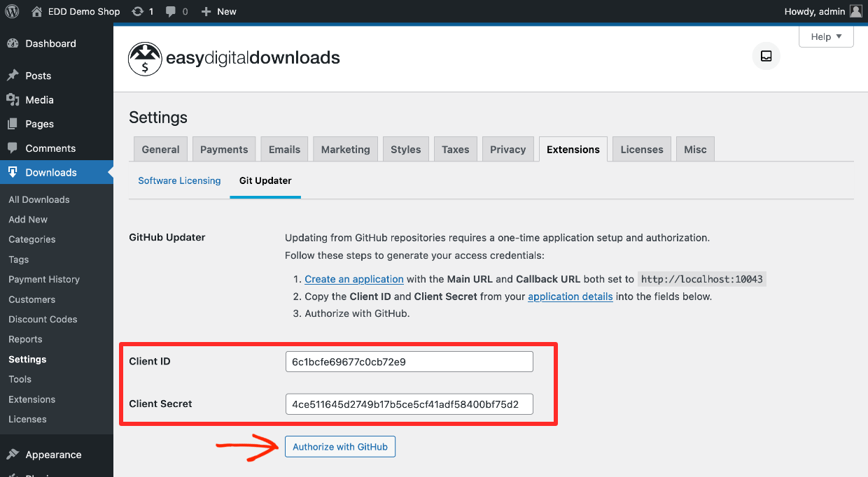Viewport: 868px width, 477px height.
Task: Click Add New under Downloads
Action: coord(28,220)
